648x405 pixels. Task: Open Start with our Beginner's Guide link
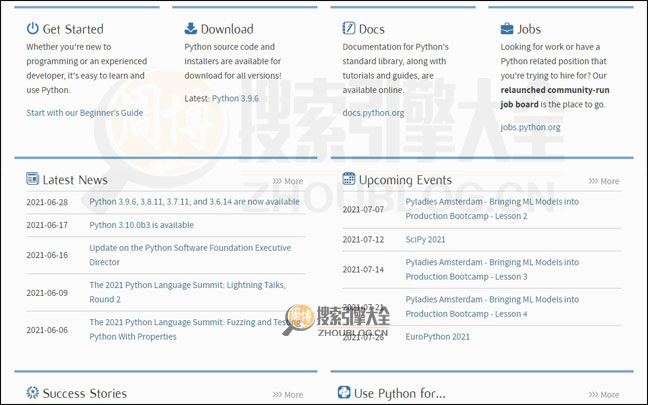point(85,113)
